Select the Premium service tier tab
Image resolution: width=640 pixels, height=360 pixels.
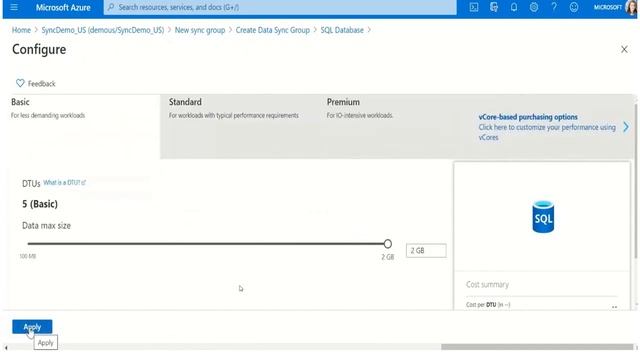point(396,127)
